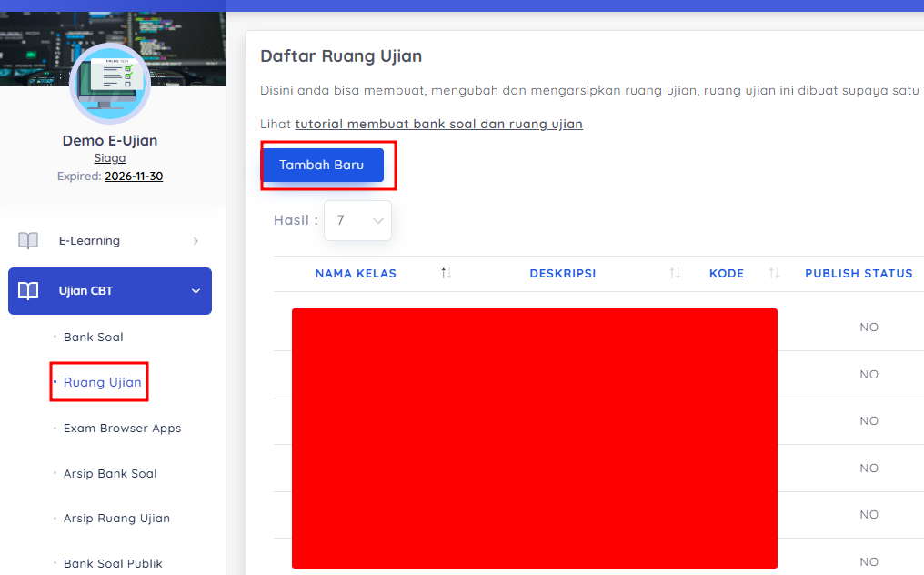
Task: Open Bank Soal in sidebar
Action: (93, 338)
